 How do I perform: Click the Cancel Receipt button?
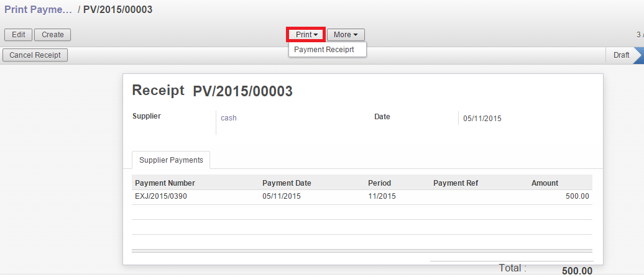click(35, 55)
